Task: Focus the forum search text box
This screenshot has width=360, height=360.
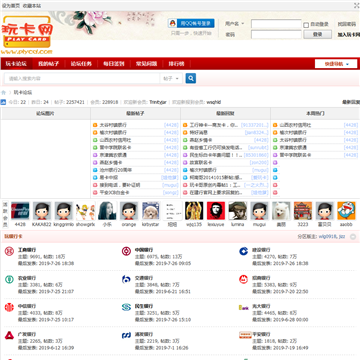Action: 83,79
